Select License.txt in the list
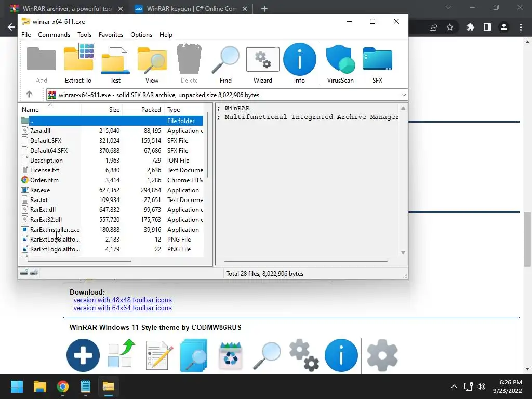This screenshot has height=399, width=532. click(x=112, y=170)
